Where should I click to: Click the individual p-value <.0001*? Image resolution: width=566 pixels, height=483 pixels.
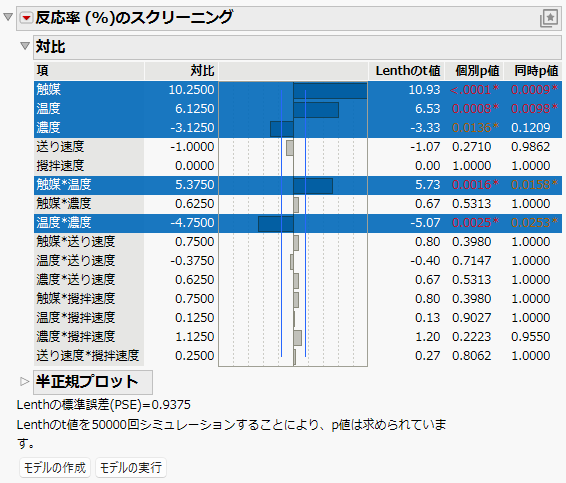point(474,90)
